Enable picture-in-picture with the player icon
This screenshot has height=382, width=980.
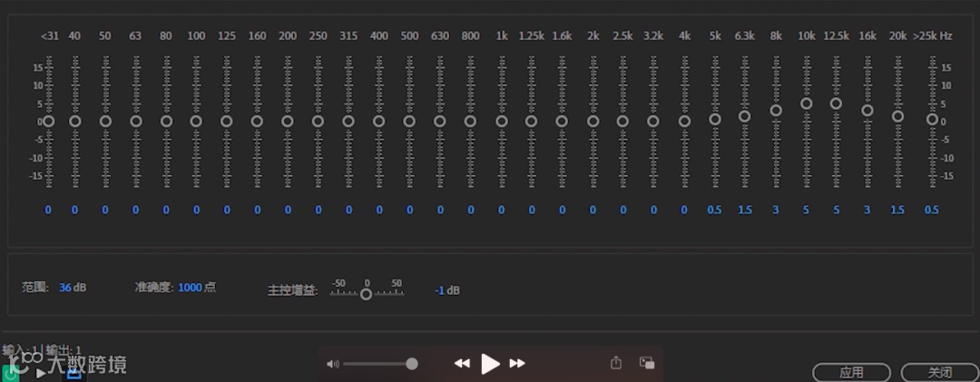point(647,363)
